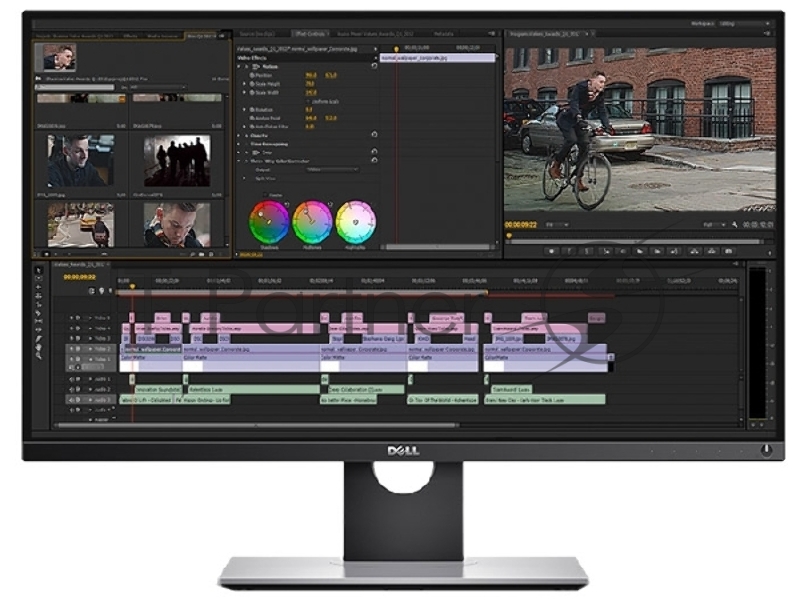Select the Zoom tool in the tools panel
The image size is (800, 605).
[x=38, y=357]
